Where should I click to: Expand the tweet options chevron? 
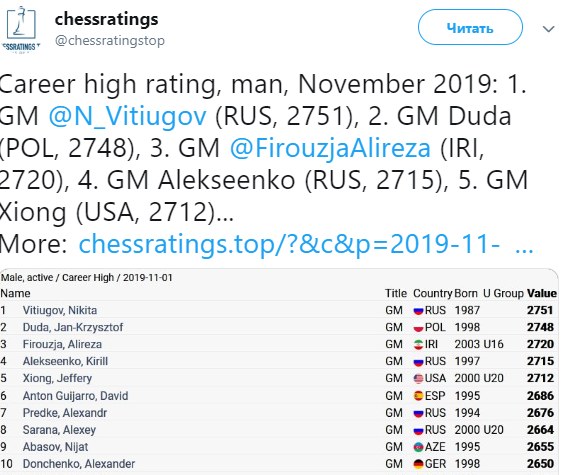[548, 29]
